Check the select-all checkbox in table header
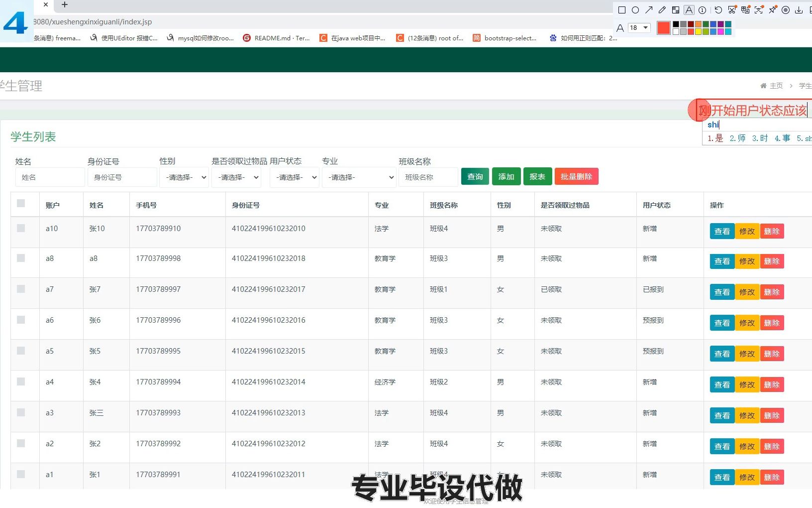This screenshot has width=812, height=508. (20, 203)
